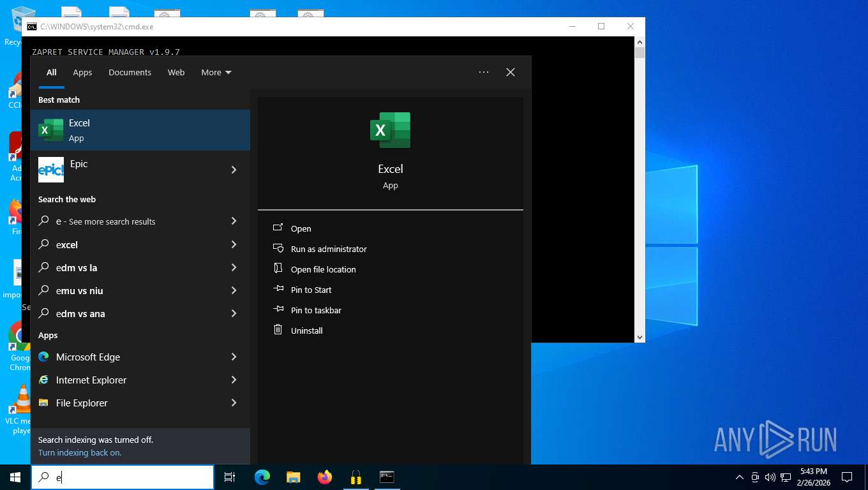Screen dimensions: 868x490
Task: Expand the 'edm vs la' suggestion chevron
Action: [x=234, y=267]
